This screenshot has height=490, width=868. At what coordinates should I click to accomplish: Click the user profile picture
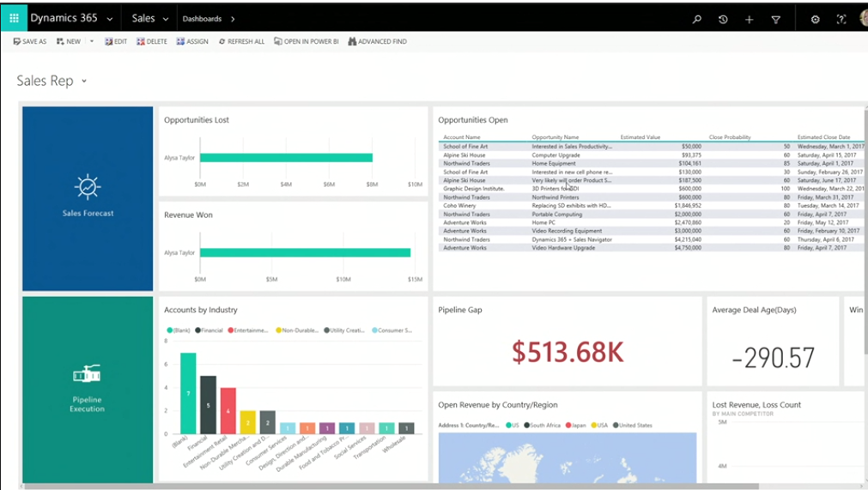tap(863, 18)
